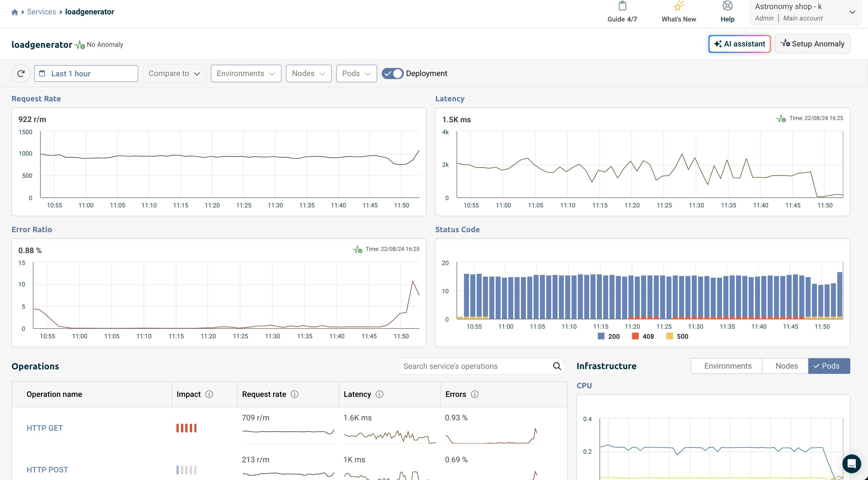Click HTTP GET impact bars indicator

click(186, 428)
